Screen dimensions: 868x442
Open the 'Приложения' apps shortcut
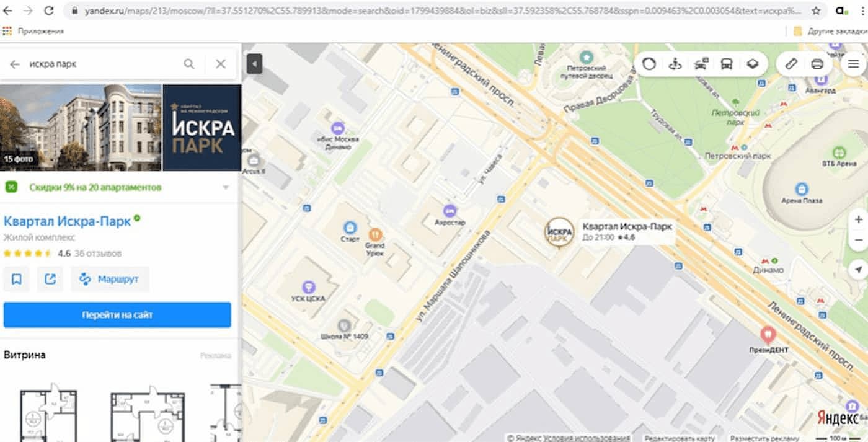pyautogui.click(x=33, y=30)
